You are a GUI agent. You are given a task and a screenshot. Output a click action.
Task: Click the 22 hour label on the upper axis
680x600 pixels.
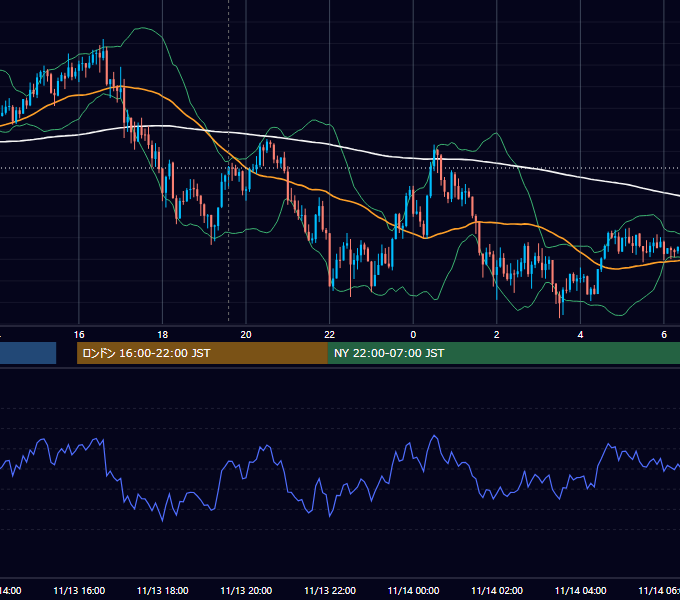330,335
